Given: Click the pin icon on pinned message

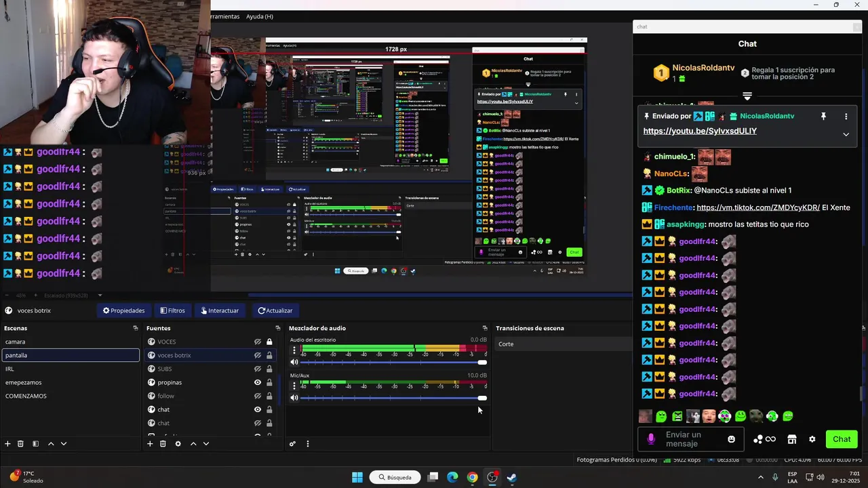Looking at the screenshot, I should pyautogui.click(x=823, y=117).
